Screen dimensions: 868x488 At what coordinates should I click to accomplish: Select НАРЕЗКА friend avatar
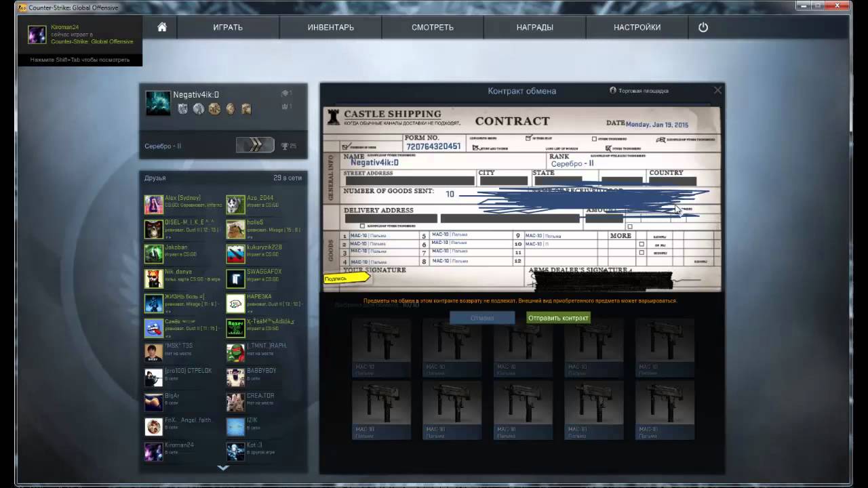[x=235, y=303]
